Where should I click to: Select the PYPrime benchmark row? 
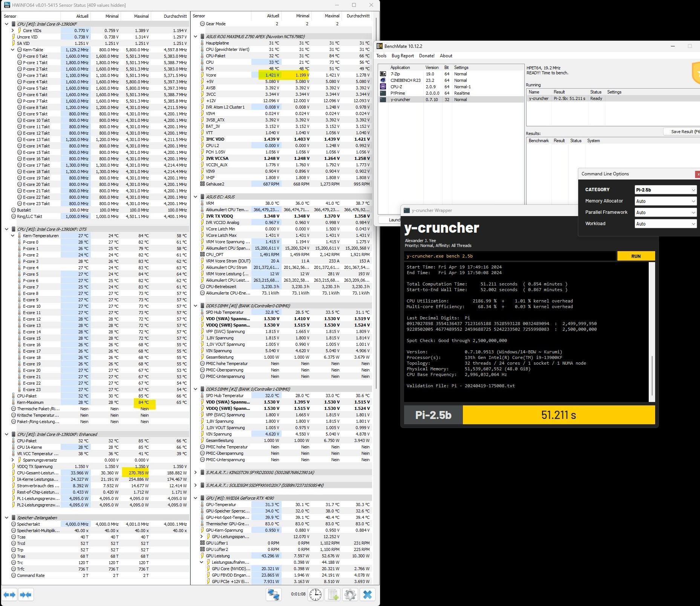(x=451, y=93)
